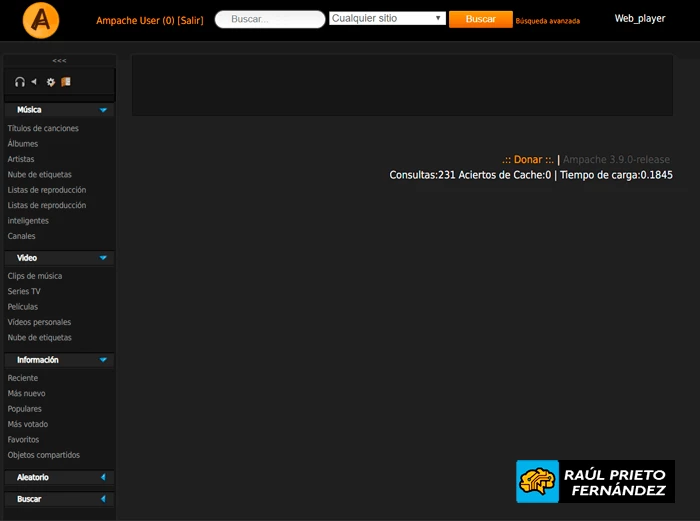Collapse the Información section arrow
This screenshot has width=700, height=521.
[103, 360]
